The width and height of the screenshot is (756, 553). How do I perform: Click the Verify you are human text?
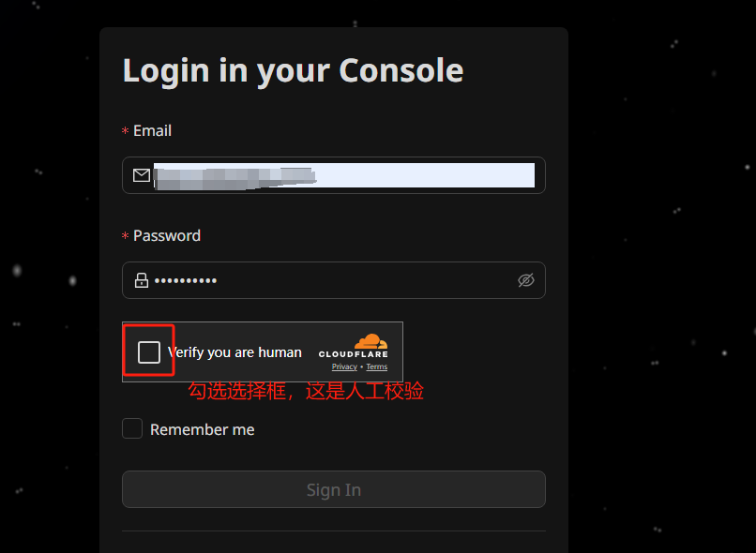(234, 352)
